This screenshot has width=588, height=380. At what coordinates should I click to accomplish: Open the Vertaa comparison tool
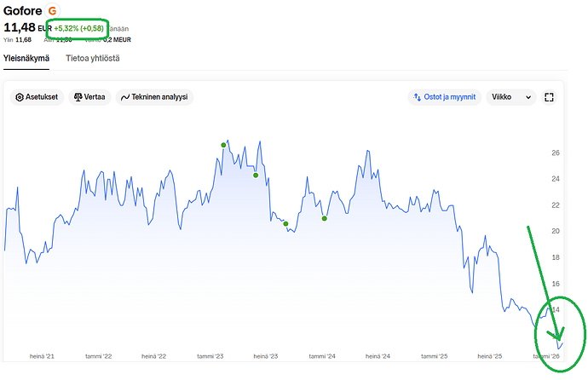click(89, 97)
